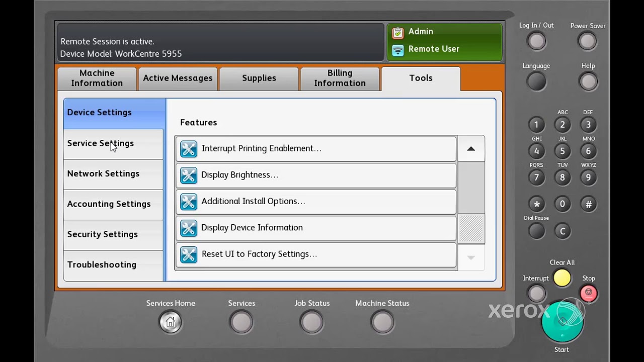Click the keypad hash key
The image size is (644, 362).
tap(588, 204)
